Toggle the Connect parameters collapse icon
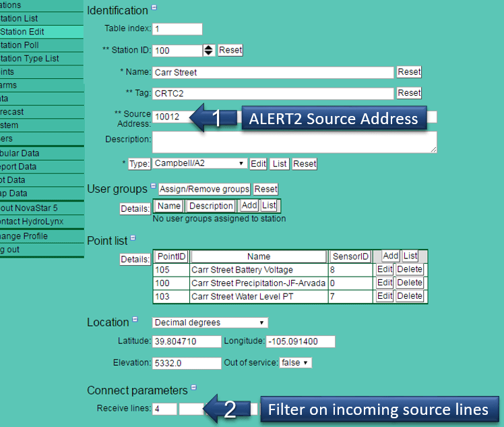Image resolution: width=504 pixels, height=427 pixels. [x=193, y=388]
